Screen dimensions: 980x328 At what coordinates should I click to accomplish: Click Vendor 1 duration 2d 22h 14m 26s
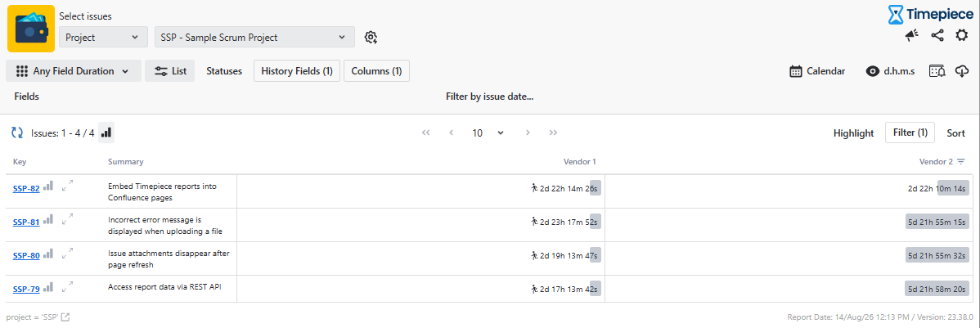coord(569,188)
